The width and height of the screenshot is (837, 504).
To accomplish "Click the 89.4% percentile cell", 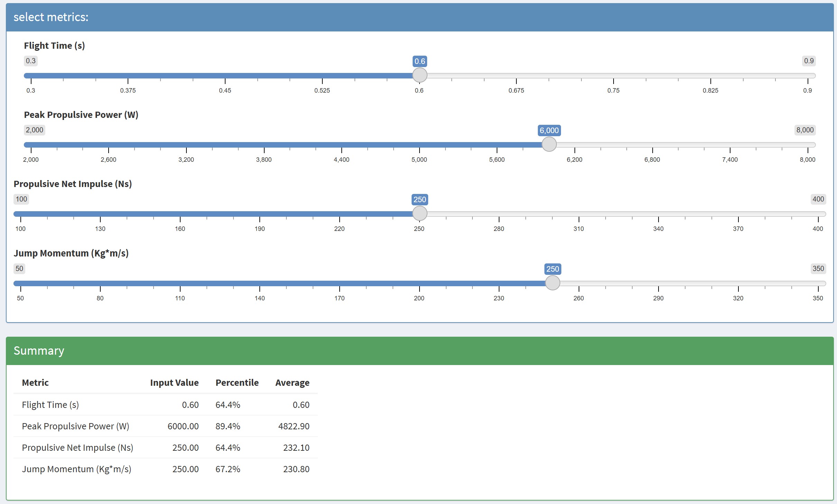I will tap(228, 426).
